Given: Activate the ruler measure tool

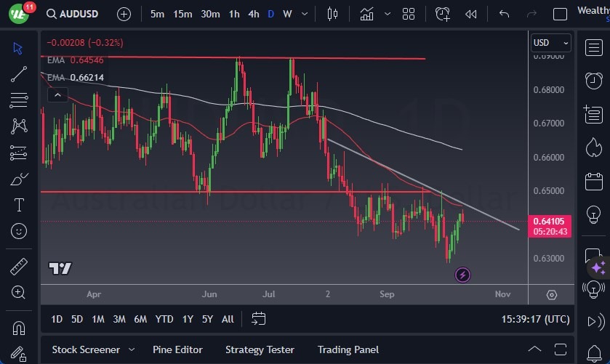Looking at the screenshot, I should pyautogui.click(x=19, y=266).
